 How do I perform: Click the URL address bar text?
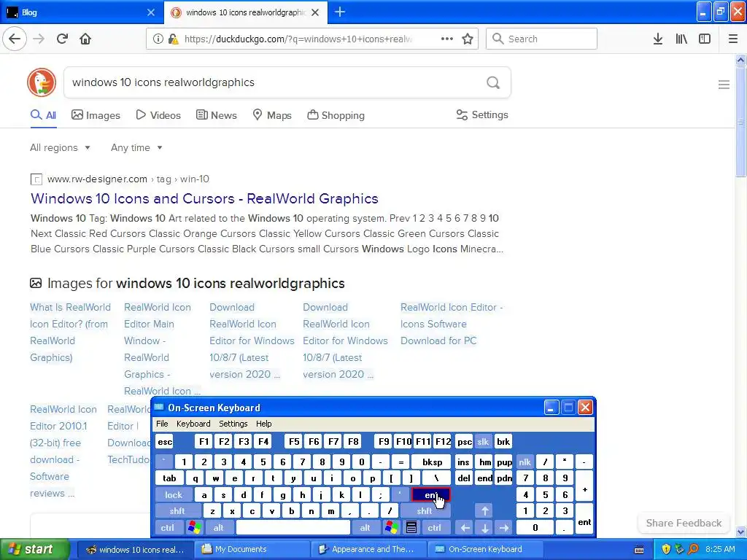point(298,39)
